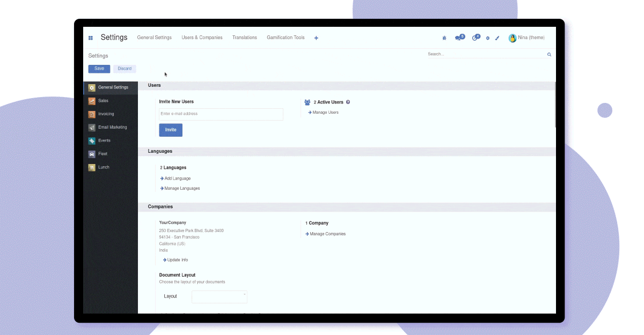Click the Discard button
The height and width of the screenshot is (335, 644).
click(125, 69)
